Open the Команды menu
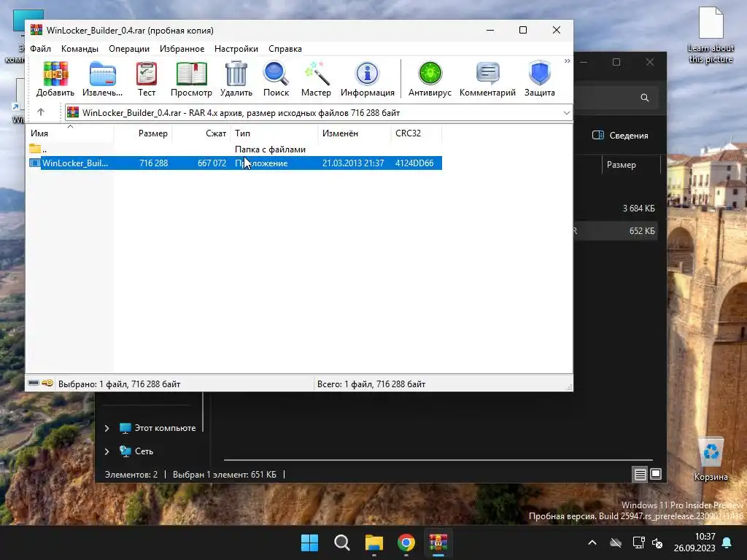The height and width of the screenshot is (560, 747). coord(80,49)
